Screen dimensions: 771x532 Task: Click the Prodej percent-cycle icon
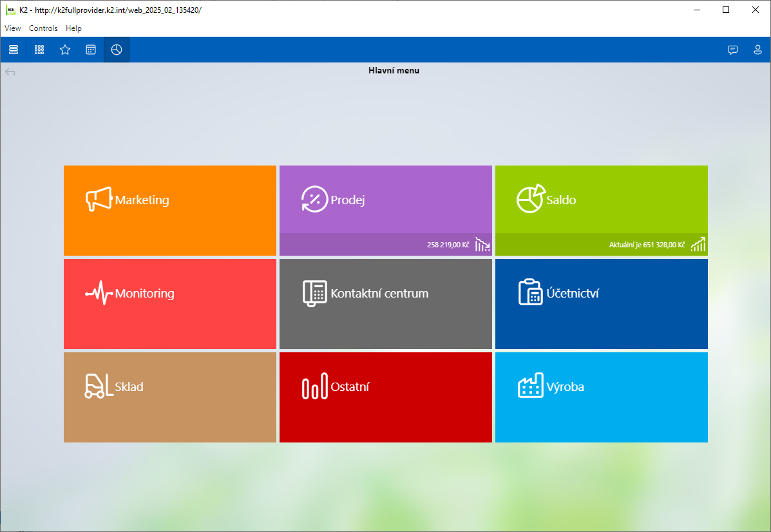point(315,199)
